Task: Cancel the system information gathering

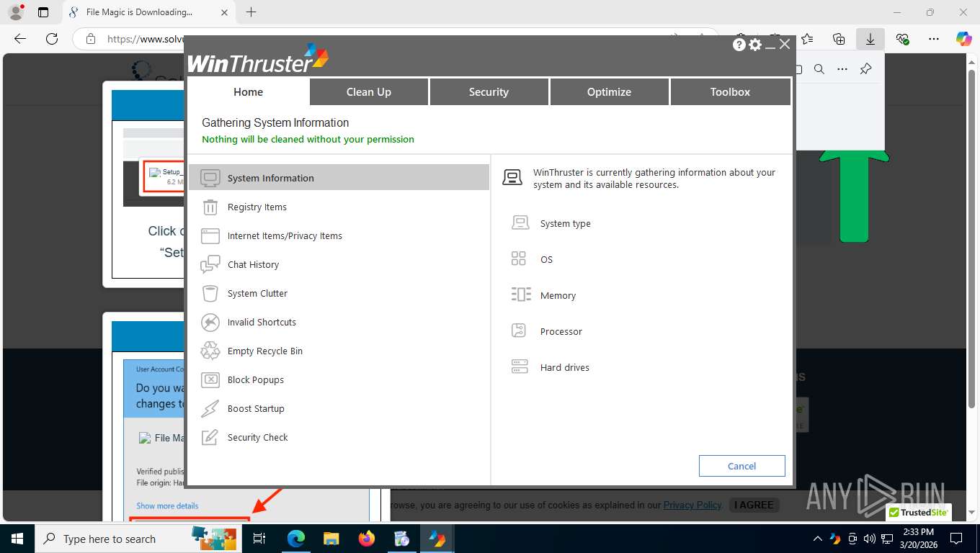Action: click(x=741, y=466)
